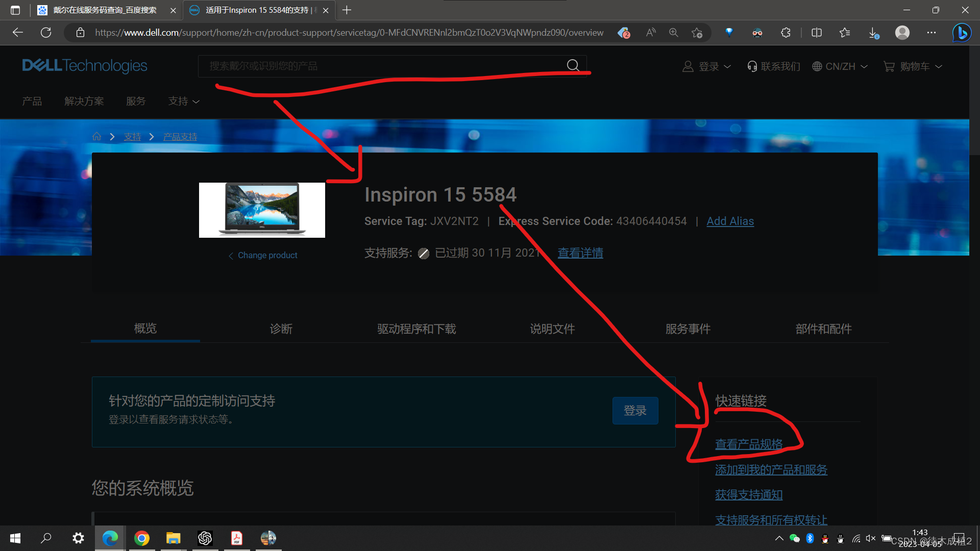Open 联系我们 contact link
Viewport: 980px width, 551px height.
click(x=773, y=66)
